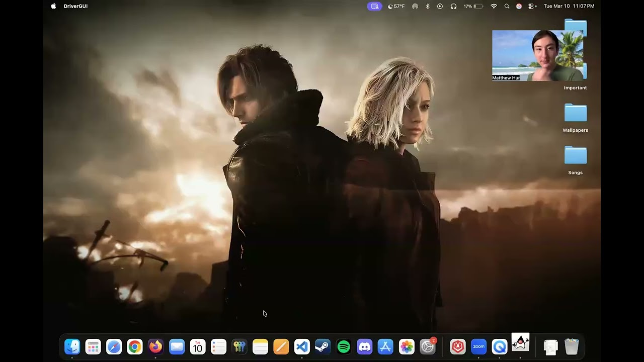This screenshot has height=362, width=644.
Task: Switch to Zoom in the Dock
Action: [478, 346]
